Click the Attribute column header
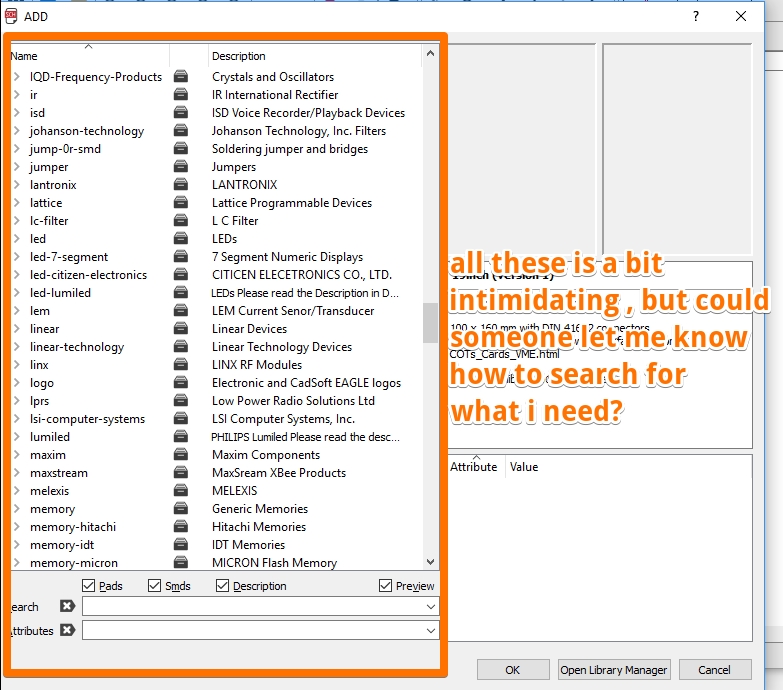783x690 pixels. (x=476, y=466)
